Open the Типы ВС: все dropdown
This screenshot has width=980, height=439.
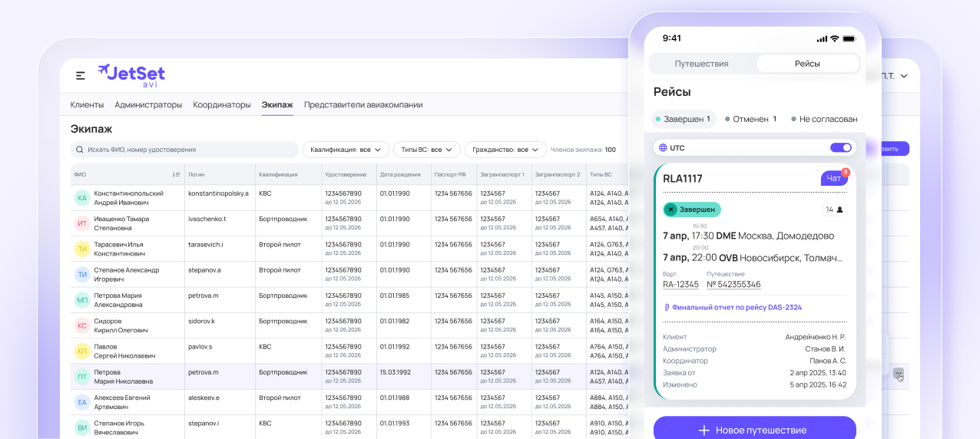pos(426,150)
